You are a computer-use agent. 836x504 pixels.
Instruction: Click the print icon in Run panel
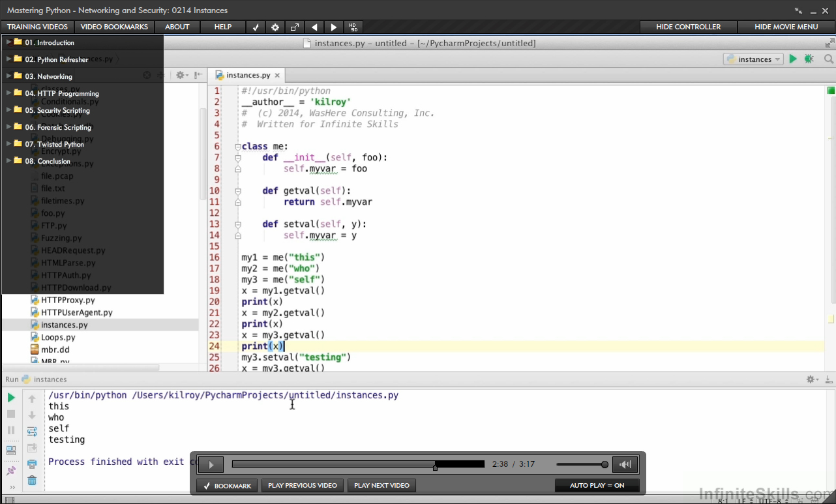[32, 464]
